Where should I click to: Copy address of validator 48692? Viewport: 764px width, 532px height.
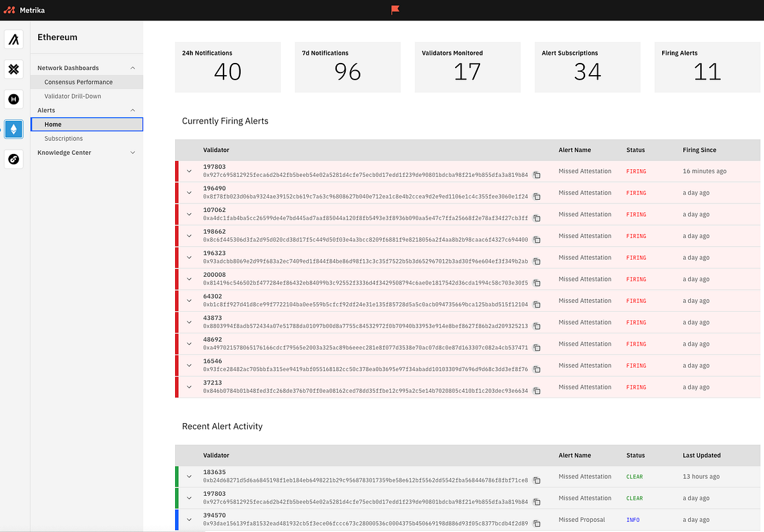click(x=537, y=348)
